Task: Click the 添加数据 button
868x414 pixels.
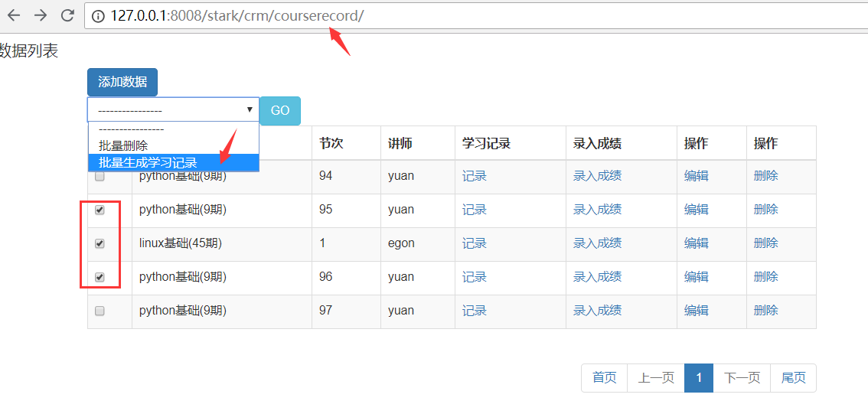Action: pyautogui.click(x=122, y=82)
